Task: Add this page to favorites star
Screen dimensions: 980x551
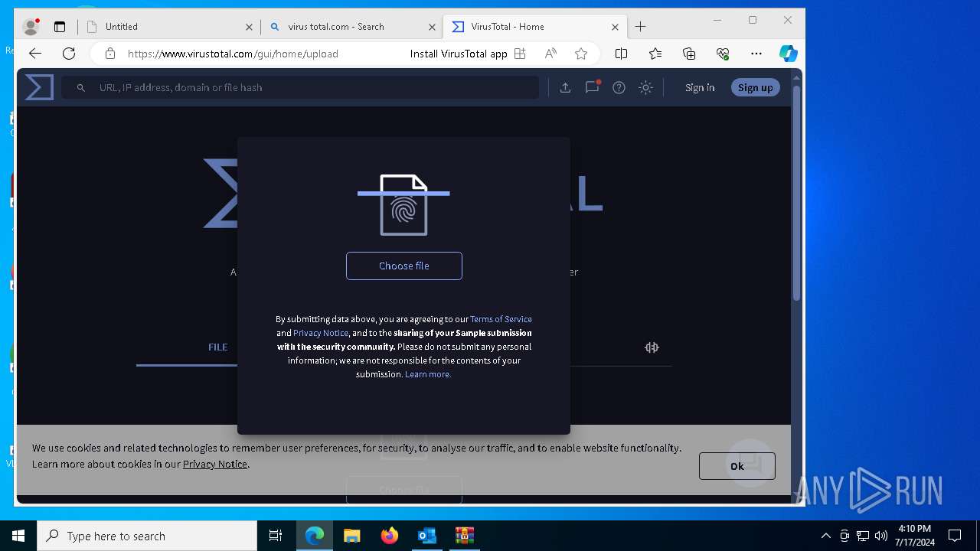Action: point(581,54)
